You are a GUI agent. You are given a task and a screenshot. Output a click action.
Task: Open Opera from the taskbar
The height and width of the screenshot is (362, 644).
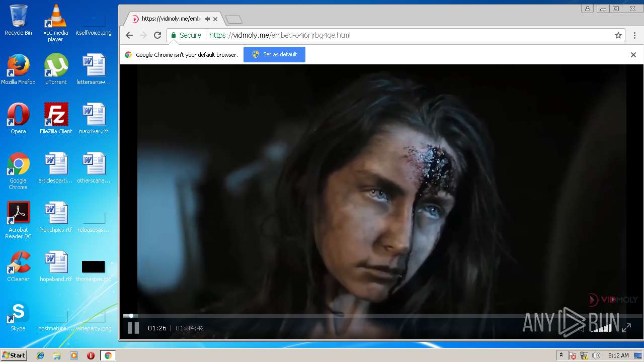tap(91, 355)
